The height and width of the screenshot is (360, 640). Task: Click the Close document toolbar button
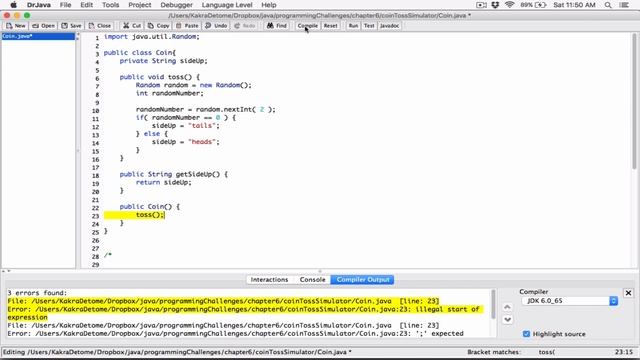(x=100, y=26)
